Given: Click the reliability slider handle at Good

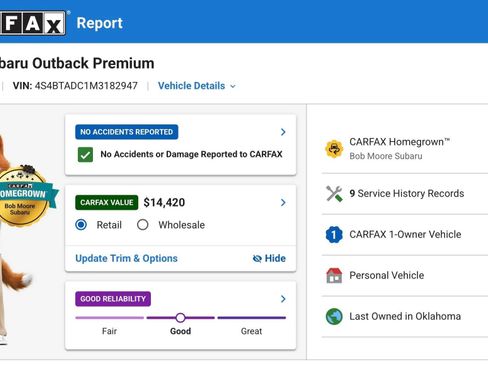Looking at the screenshot, I should 180,318.
